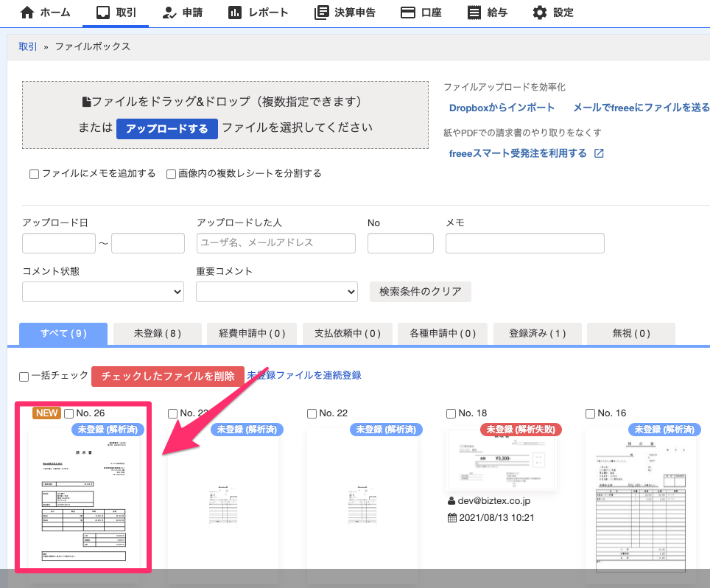Open メールでfreeeにファイルを送る link
This screenshot has height=588, width=710.
642,108
